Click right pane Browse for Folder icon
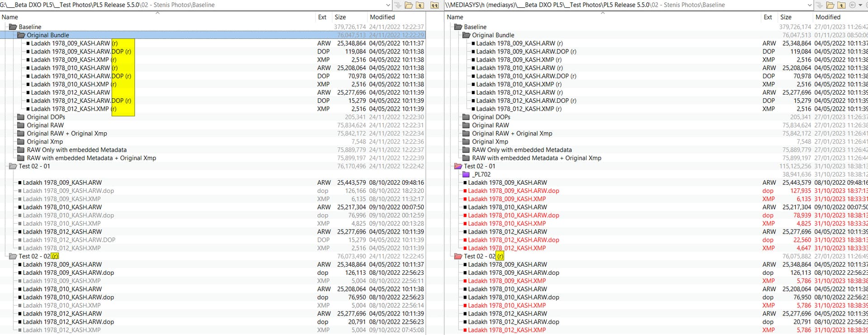868x335 pixels. pos(830,5)
